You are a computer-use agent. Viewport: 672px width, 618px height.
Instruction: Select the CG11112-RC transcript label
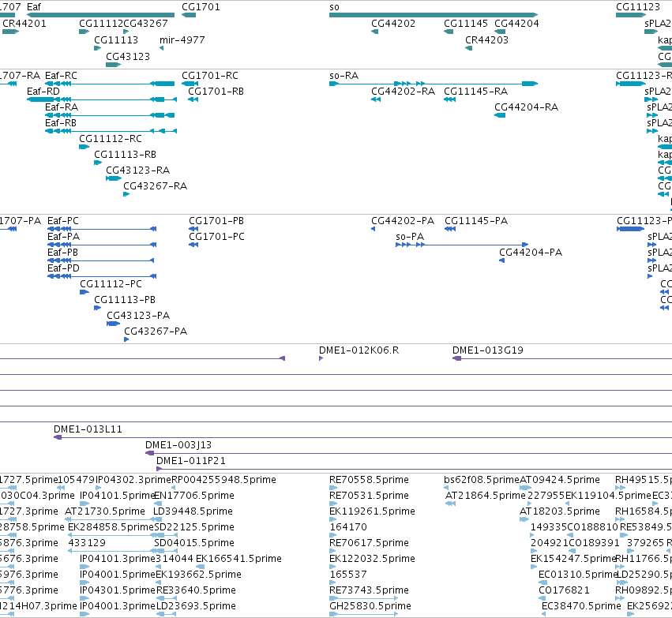pos(111,139)
